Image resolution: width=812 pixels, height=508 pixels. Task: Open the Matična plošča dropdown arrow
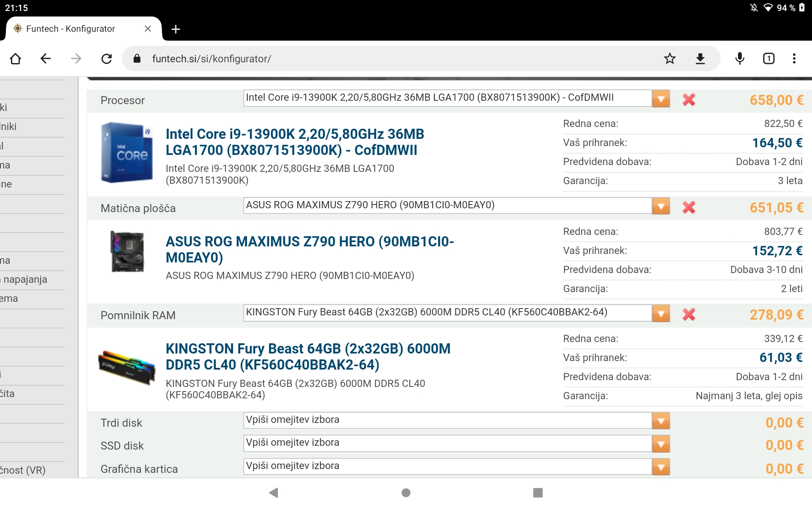coord(661,207)
